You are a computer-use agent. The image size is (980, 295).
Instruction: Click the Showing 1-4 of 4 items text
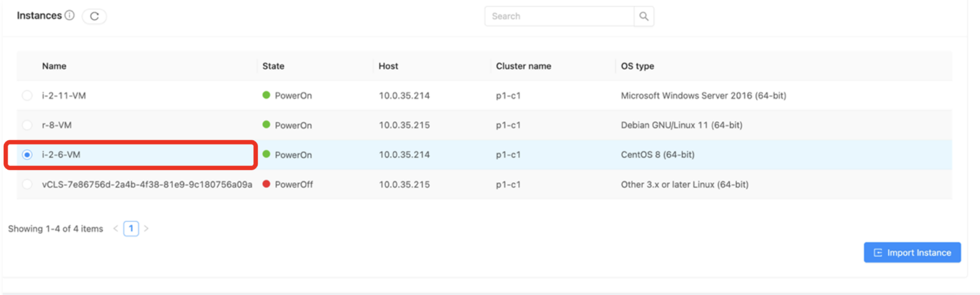[56, 229]
